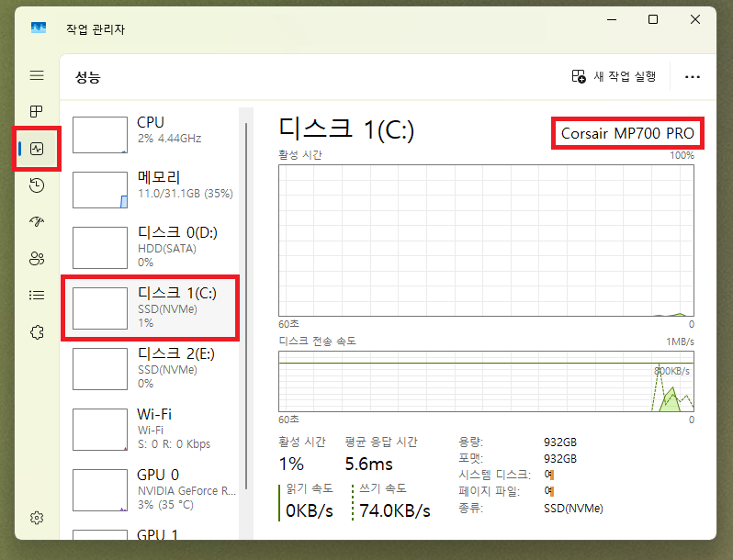Go to Startup apps via sidebar icon
Screen dimensions: 733x560
pos(37,222)
